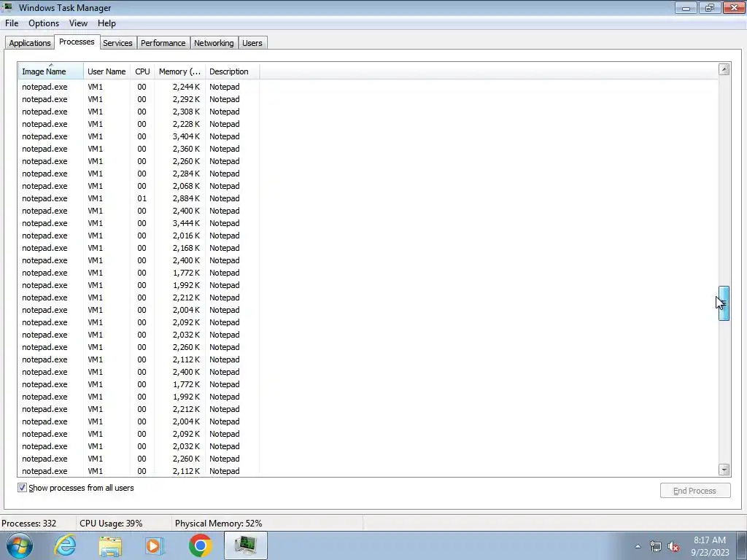
Task: Select notepad.exe row using 2,292 K
Action: 139,99
